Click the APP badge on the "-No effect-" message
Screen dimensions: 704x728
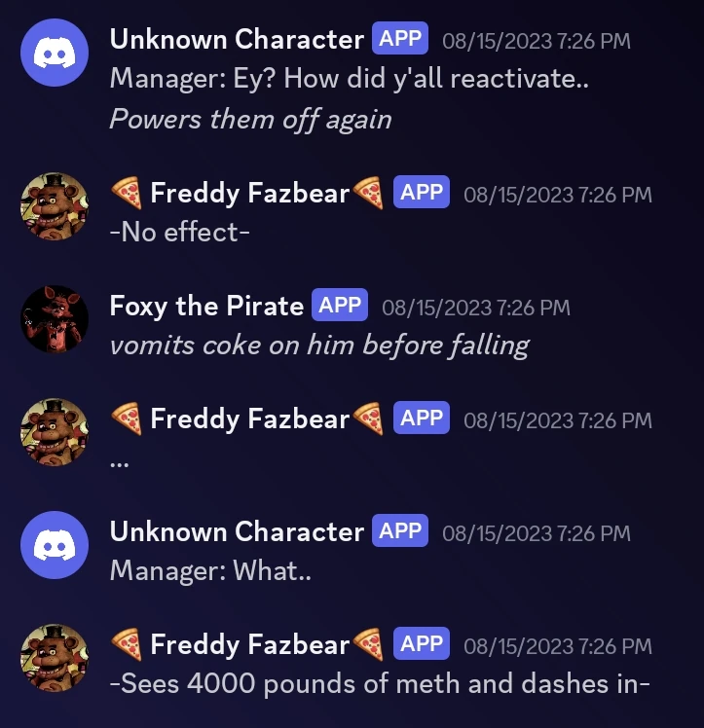[x=422, y=193]
